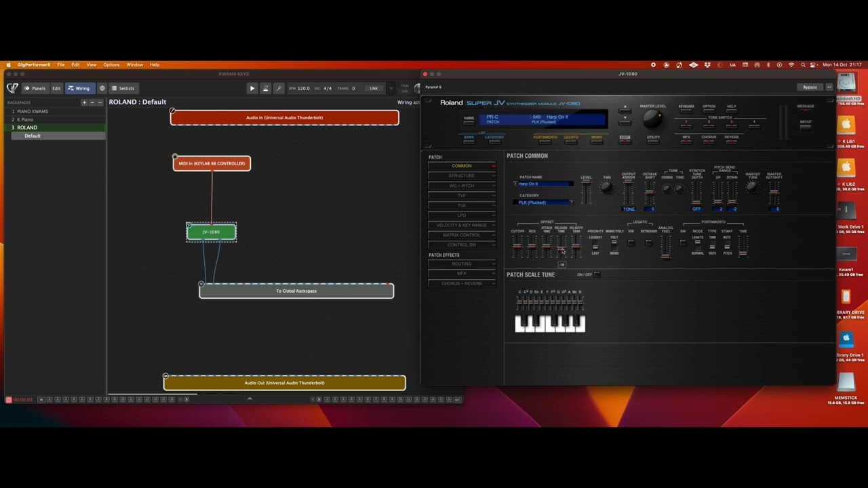Open the rackspaces options dash button
The height and width of the screenshot is (488, 868).
(100, 102)
